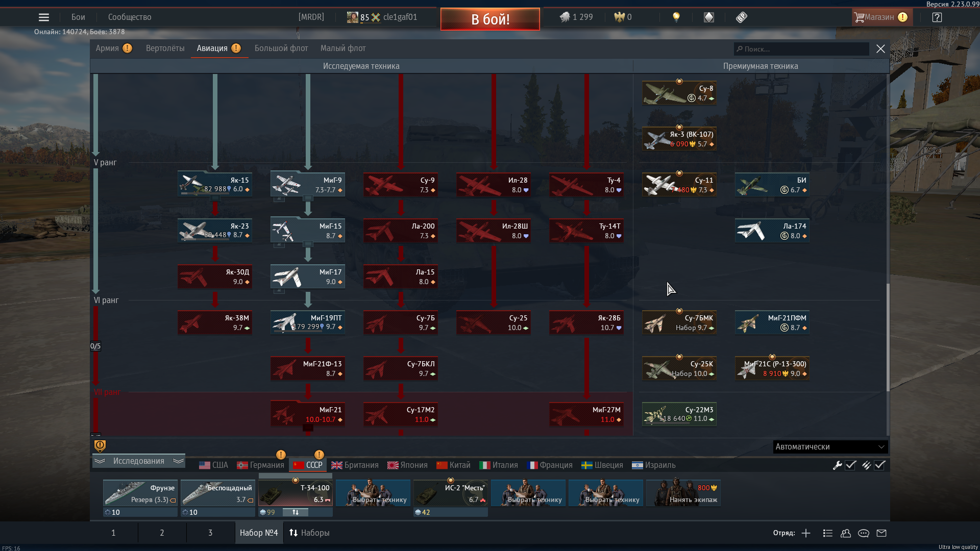
Task: Select the Британия nation tab
Action: coord(355,465)
